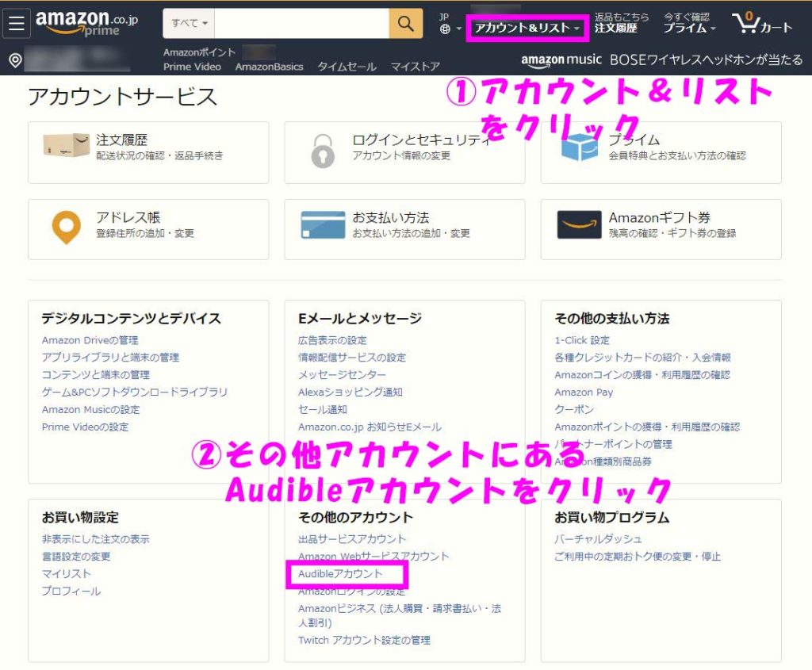812x670 pixels.
Task: Open the ログインとセキュリティ card title
Action: 421,140
